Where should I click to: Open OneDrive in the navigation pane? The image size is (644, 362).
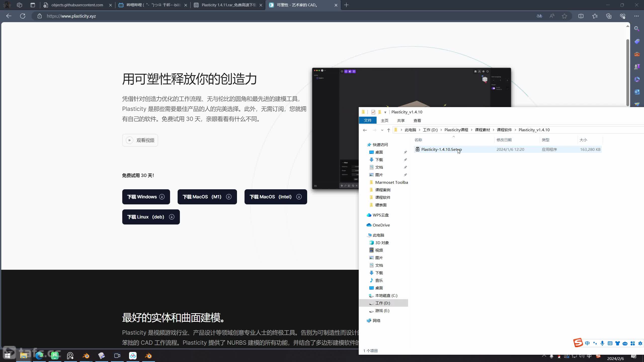tap(381, 225)
